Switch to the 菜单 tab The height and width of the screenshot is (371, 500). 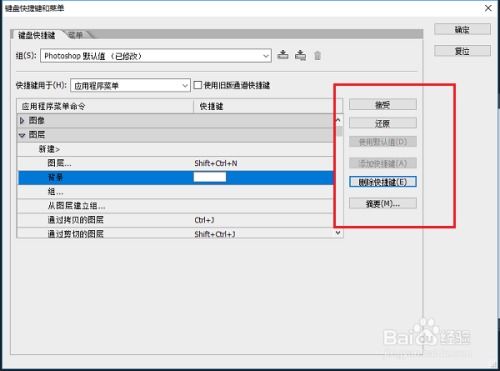tap(76, 35)
